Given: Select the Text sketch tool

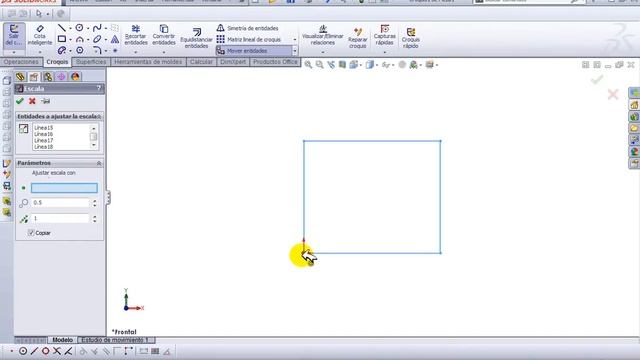Looking at the screenshot, I should point(115,39).
